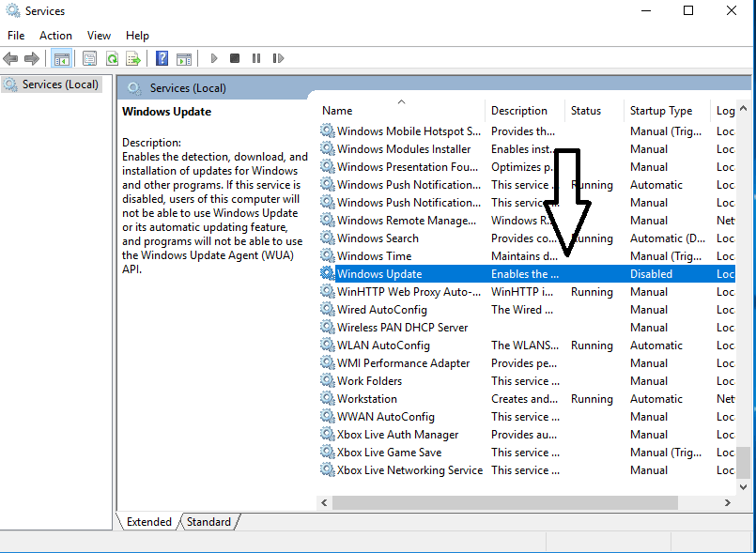756x553 pixels.
Task: Open the File menu
Action: [16, 36]
